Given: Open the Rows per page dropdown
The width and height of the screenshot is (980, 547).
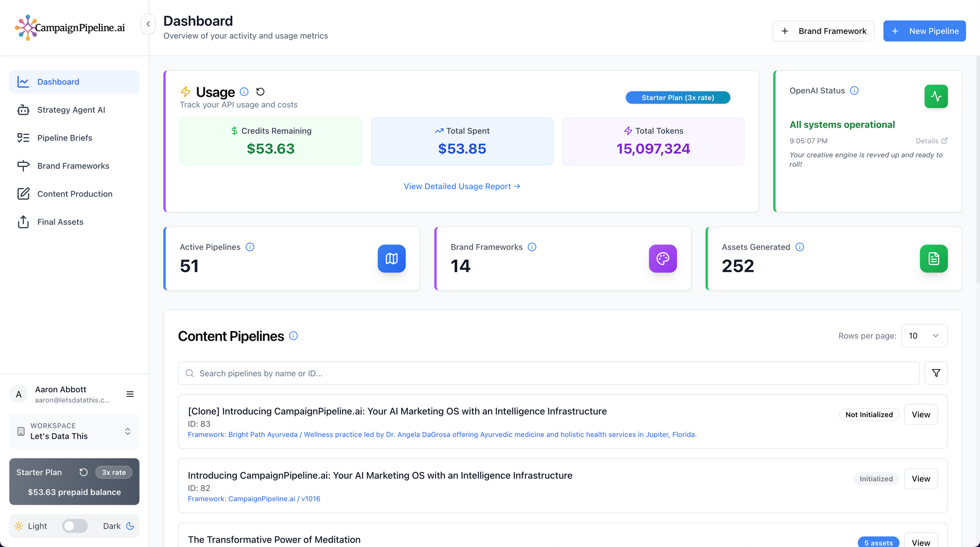Looking at the screenshot, I should pyautogui.click(x=924, y=336).
